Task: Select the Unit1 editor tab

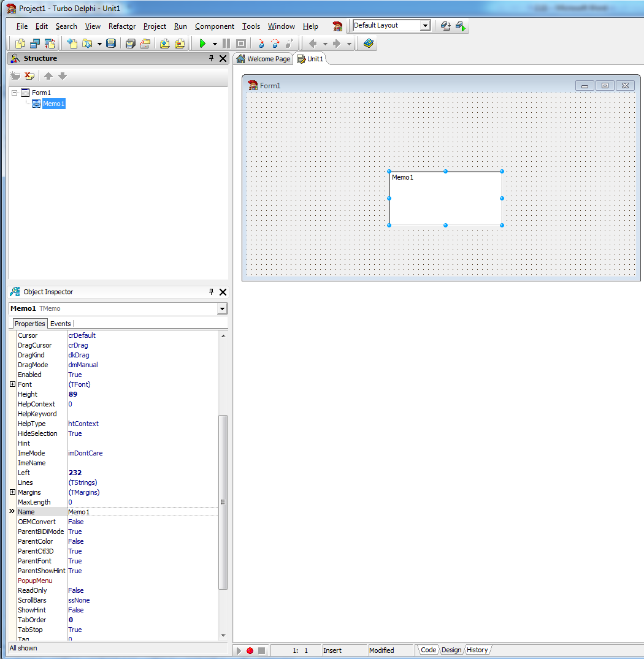Action: tap(310, 59)
